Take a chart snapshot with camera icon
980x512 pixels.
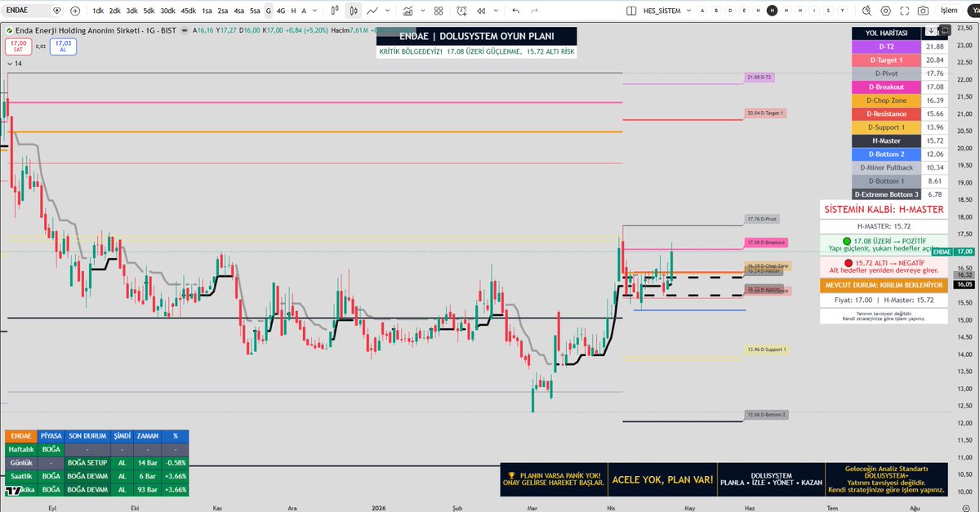coord(923,11)
